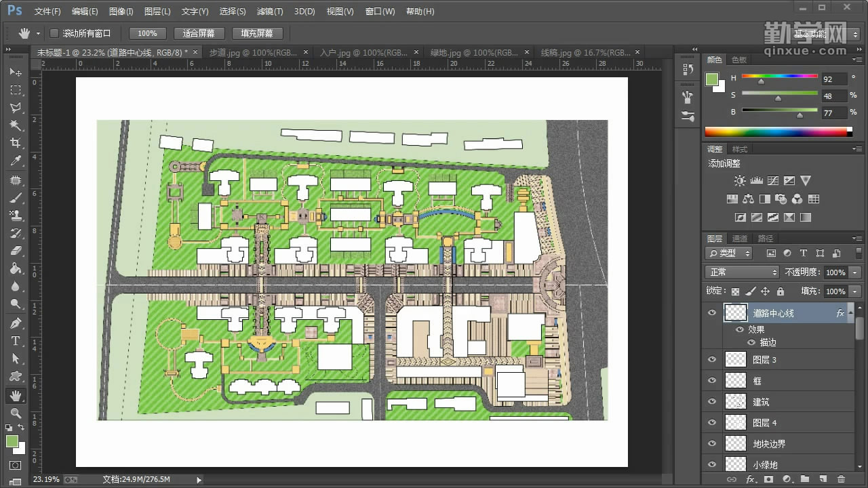868x488 pixels.
Task: Select the Rectangular Marquee tool
Action: coord(15,89)
